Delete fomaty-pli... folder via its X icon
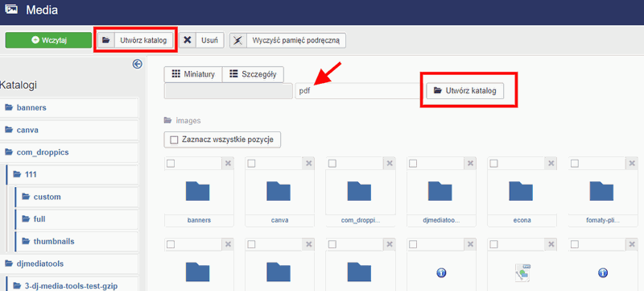The height and width of the screenshot is (291, 644). click(633, 164)
